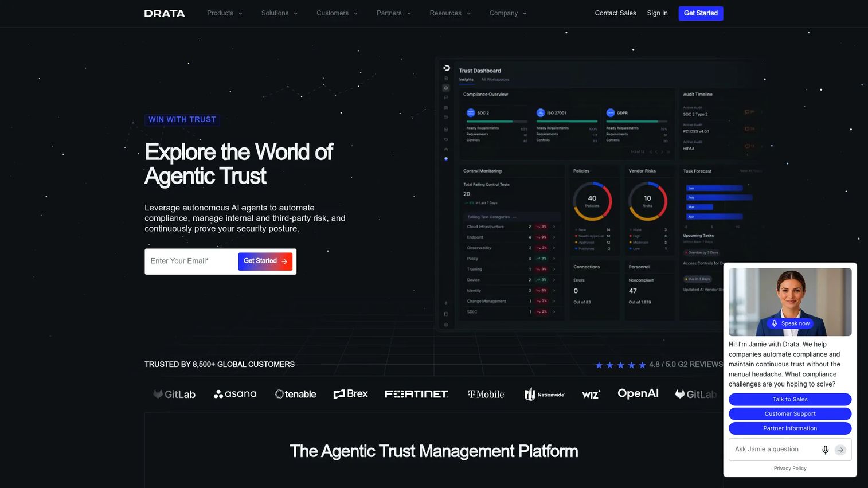Click the microphone icon in Ask Jamie field

tap(825, 450)
